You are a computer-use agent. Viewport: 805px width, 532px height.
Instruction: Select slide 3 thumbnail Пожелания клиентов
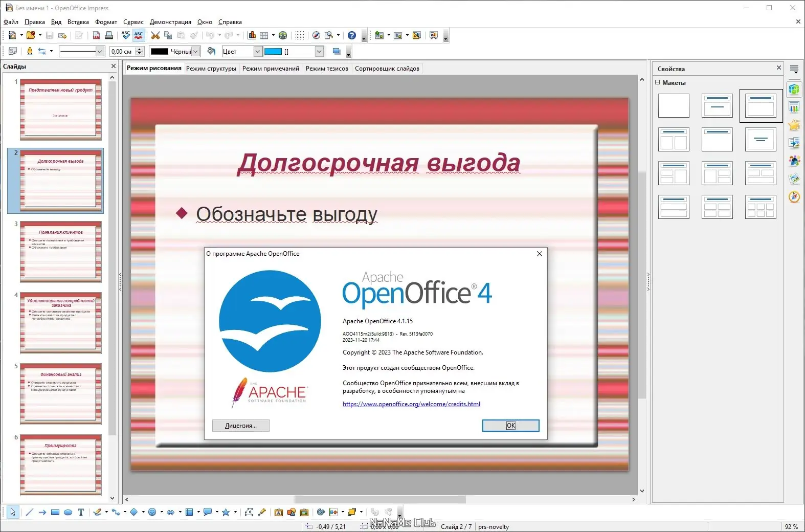pyautogui.click(x=61, y=252)
